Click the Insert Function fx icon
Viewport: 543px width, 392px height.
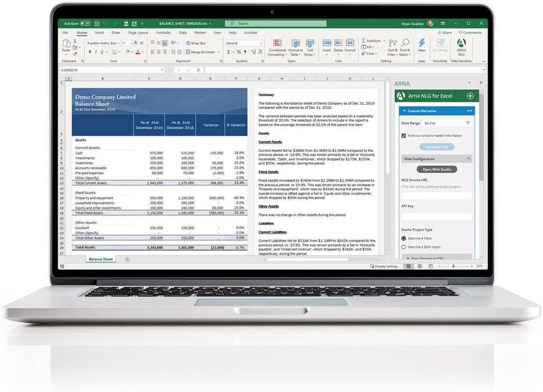[x=198, y=70]
